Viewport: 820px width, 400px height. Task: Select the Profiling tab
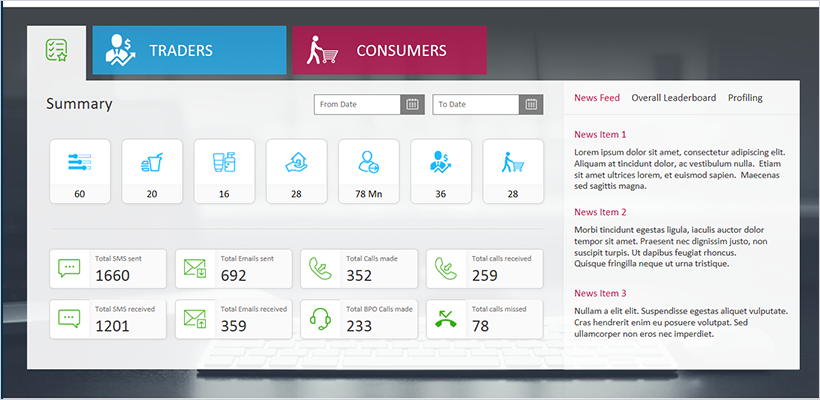[x=745, y=98]
